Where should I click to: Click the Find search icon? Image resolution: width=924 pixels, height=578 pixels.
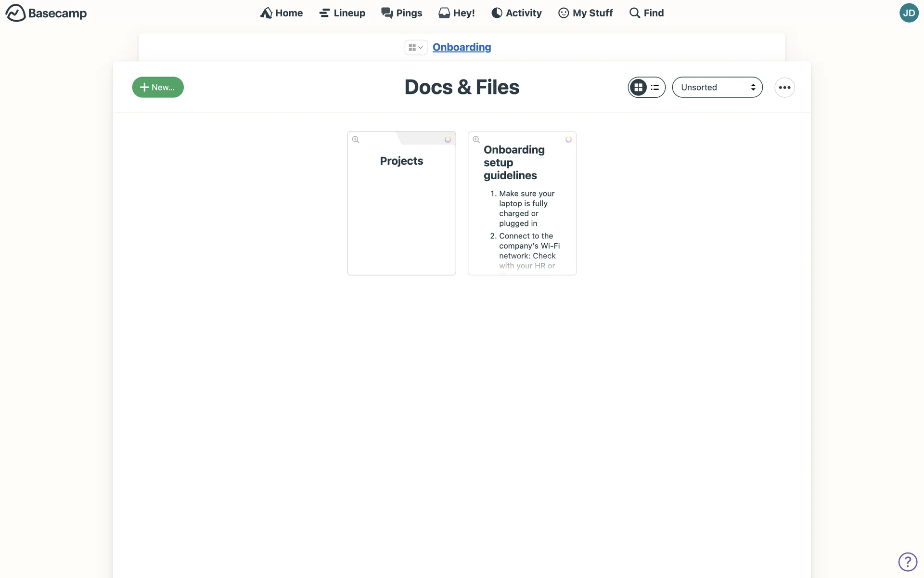635,13
